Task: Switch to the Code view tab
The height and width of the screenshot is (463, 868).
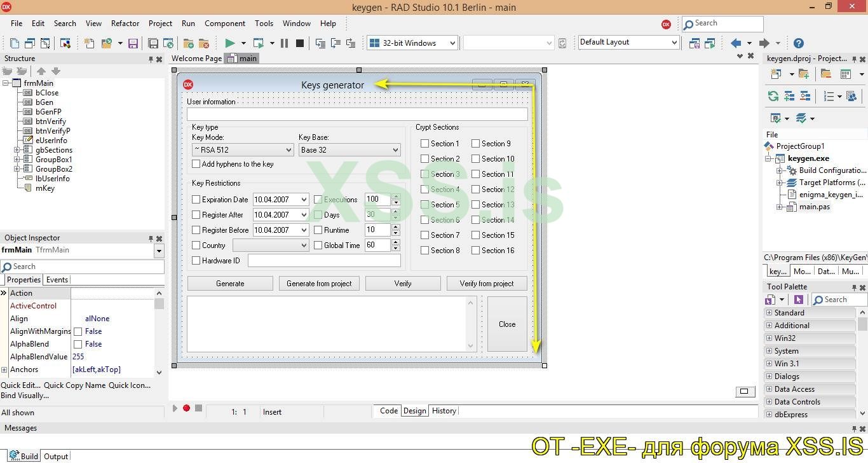Action: pyautogui.click(x=389, y=411)
